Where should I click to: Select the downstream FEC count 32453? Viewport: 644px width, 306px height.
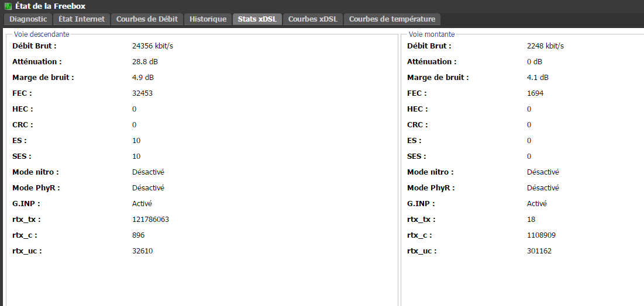click(x=143, y=93)
